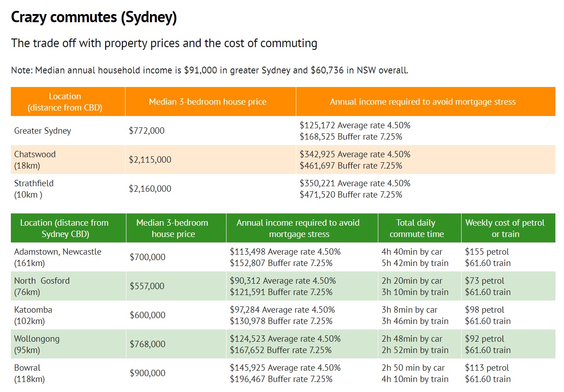Click '2h 48min by car' commute time
The height and width of the screenshot is (392, 564).
(x=412, y=339)
